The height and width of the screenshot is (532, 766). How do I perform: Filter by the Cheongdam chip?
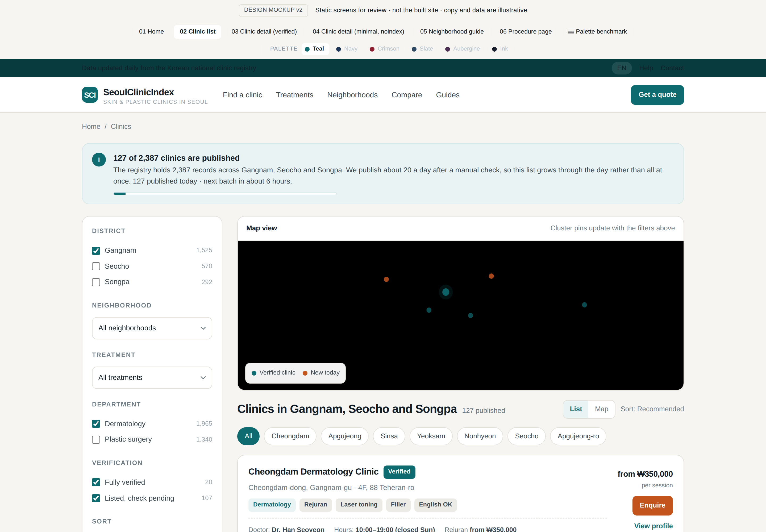click(290, 436)
